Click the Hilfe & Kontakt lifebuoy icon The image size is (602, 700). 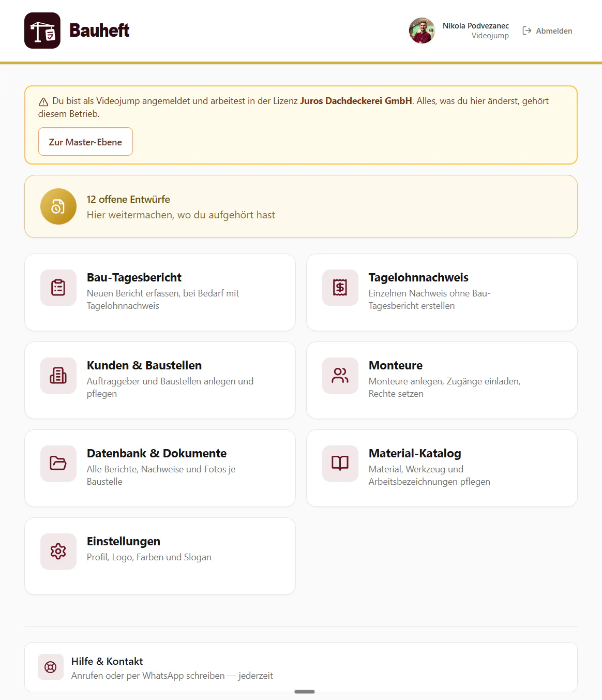(x=51, y=667)
